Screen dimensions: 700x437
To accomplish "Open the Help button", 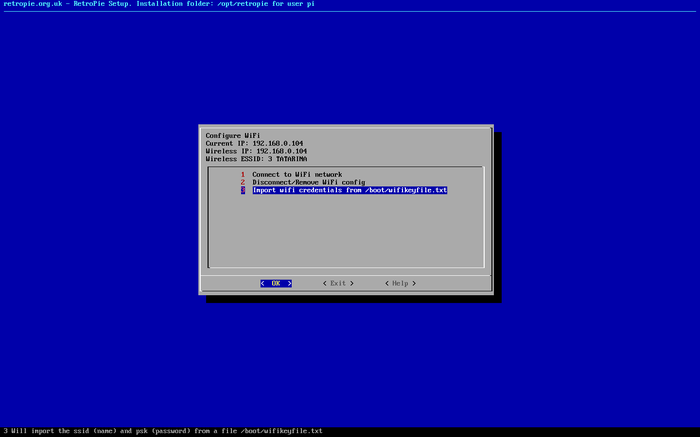I will pyautogui.click(x=400, y=283).
